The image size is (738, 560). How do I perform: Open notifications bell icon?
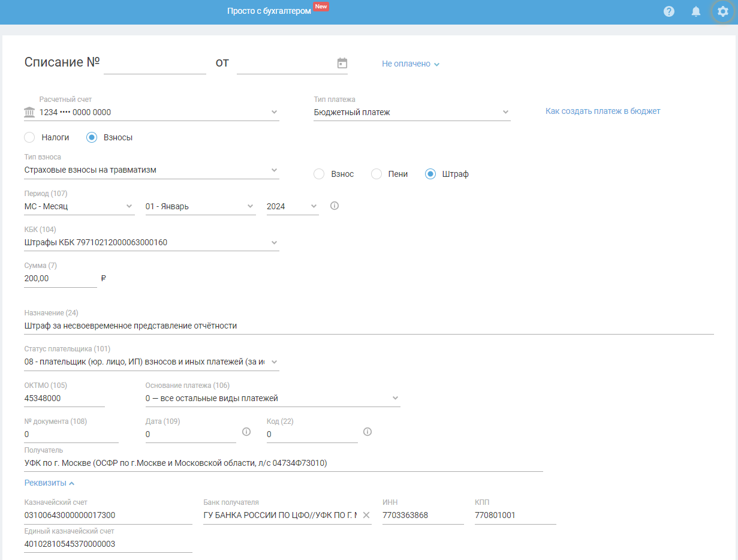696,11
